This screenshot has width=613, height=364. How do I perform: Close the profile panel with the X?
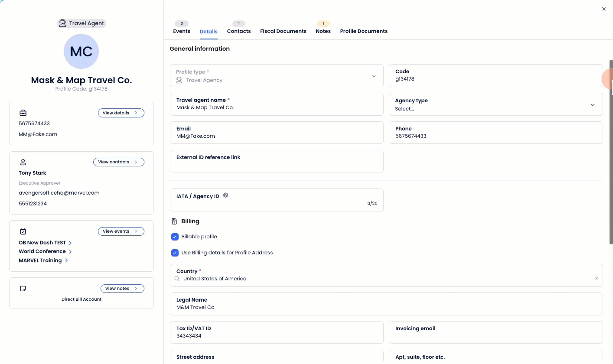(603, 9)
